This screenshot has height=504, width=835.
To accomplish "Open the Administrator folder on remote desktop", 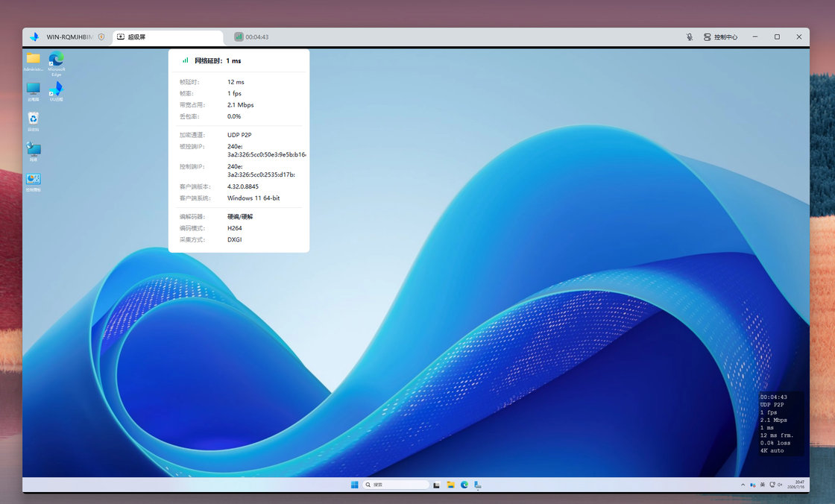I will (x=33, y=62).
